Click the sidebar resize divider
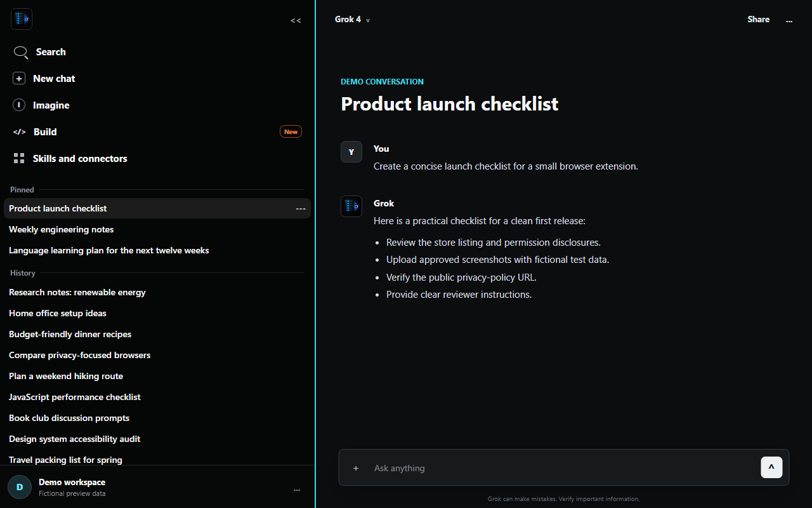This screenshot has height=508, width=812. [315, 254]
